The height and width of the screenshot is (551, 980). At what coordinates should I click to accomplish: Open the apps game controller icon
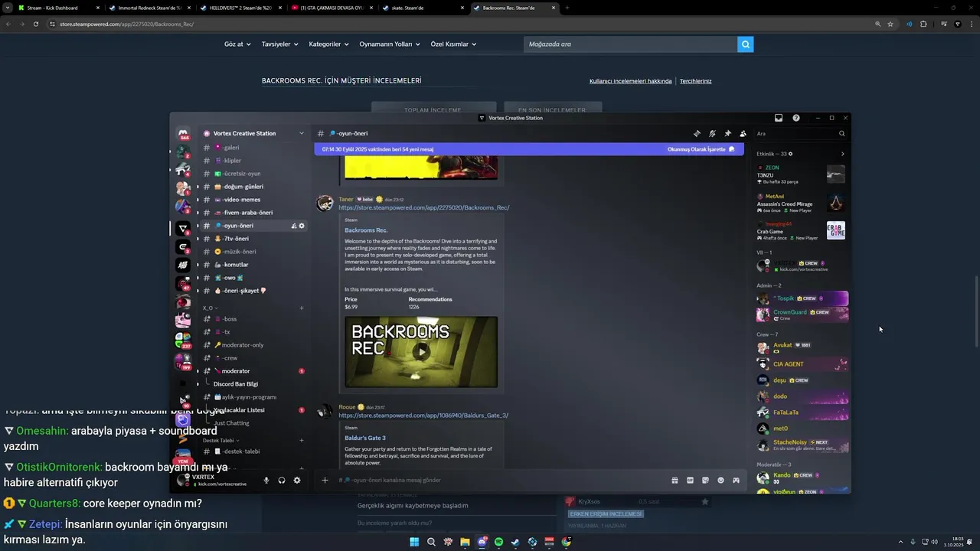pyautogui.click(x=736, y=480)
